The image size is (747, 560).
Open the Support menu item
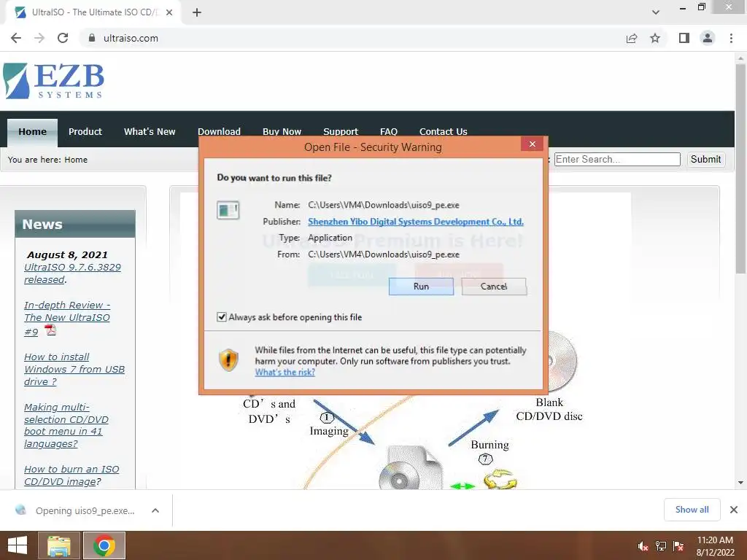click(341, 131)
